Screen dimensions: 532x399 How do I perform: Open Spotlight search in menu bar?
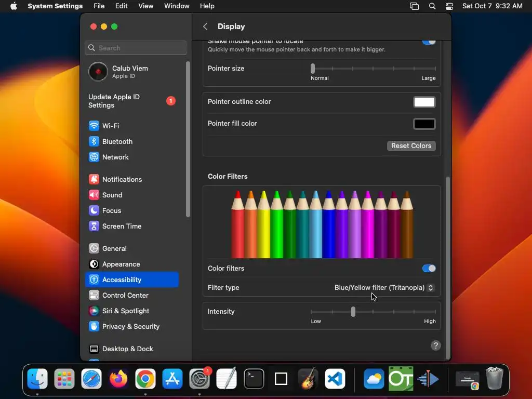[x=432, y=6]
